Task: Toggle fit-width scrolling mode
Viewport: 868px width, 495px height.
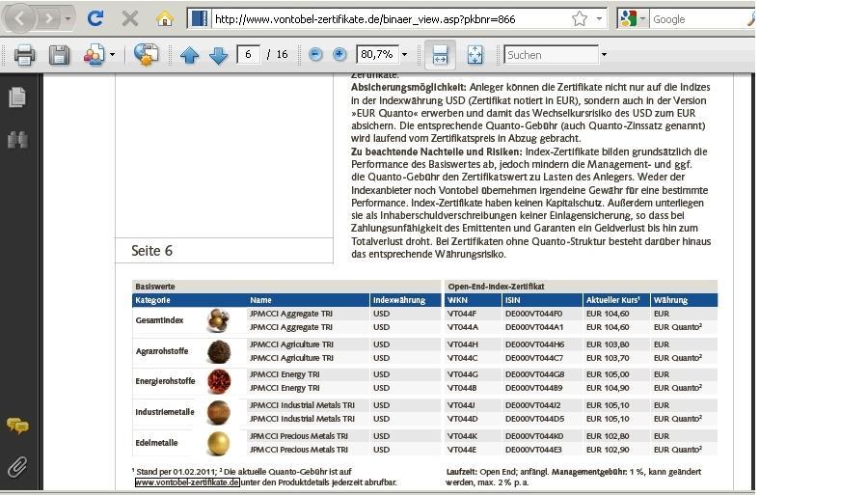Action: [x=440, y=55]
